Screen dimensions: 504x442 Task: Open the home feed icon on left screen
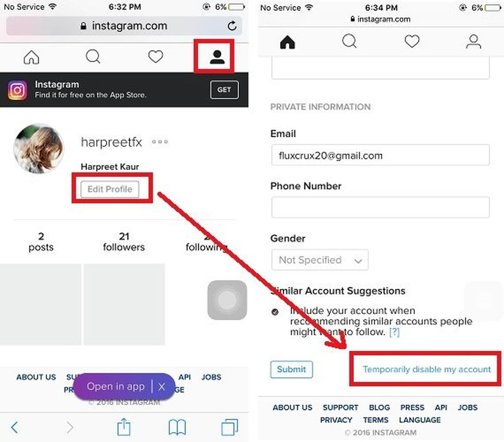pyautogui.click(x=31, y=57)
